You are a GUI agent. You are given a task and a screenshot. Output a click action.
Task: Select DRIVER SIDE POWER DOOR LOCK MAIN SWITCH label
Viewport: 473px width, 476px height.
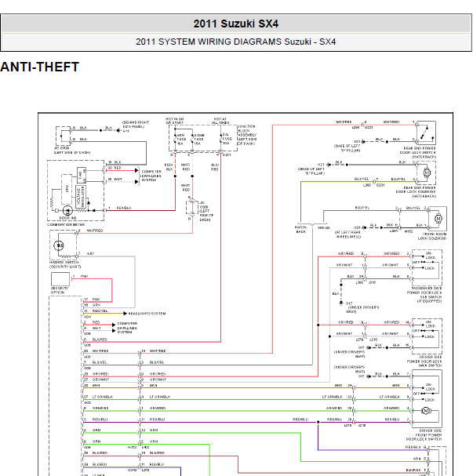point(424,362)
